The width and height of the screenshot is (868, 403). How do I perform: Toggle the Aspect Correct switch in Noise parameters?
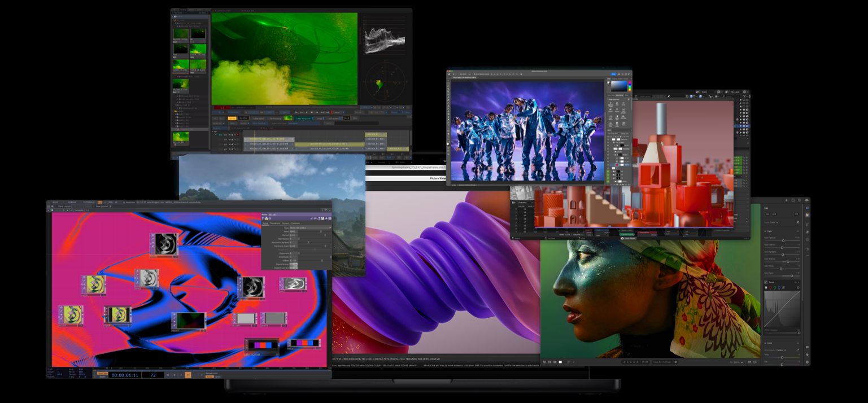tap(294, 268)
